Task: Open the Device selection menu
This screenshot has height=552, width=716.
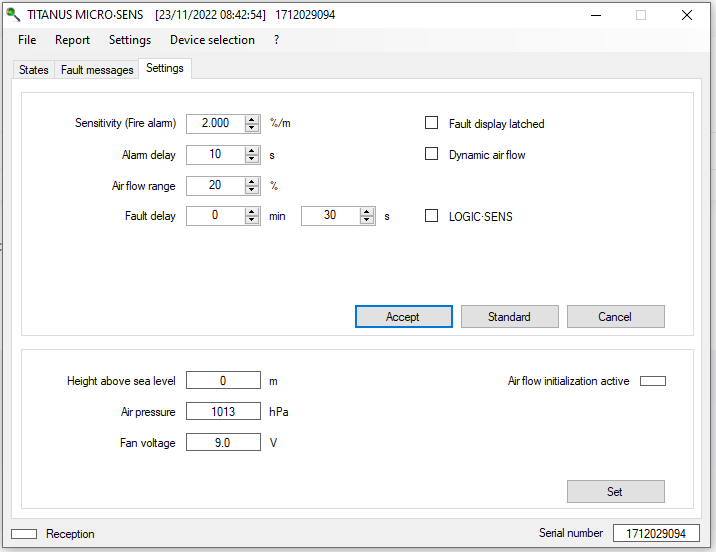Action: coord(212,40)
